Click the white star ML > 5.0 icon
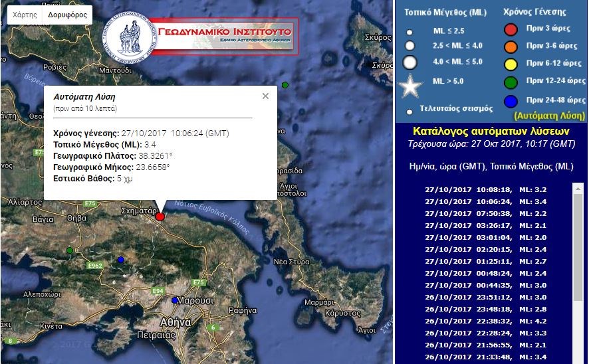This screenshot has height=364, width=589. coord(410,86)
